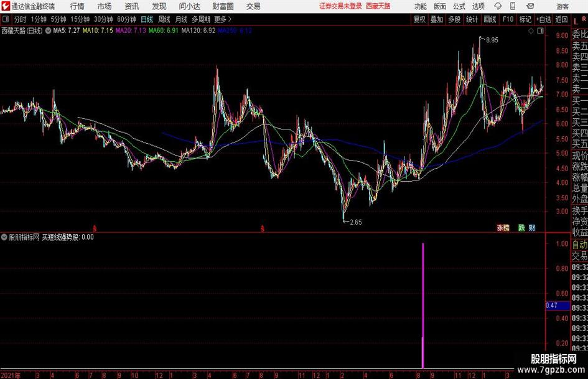Switch to the 30分钟 period tab
Viewport: 588px width, 379px height.
point(103,19)
